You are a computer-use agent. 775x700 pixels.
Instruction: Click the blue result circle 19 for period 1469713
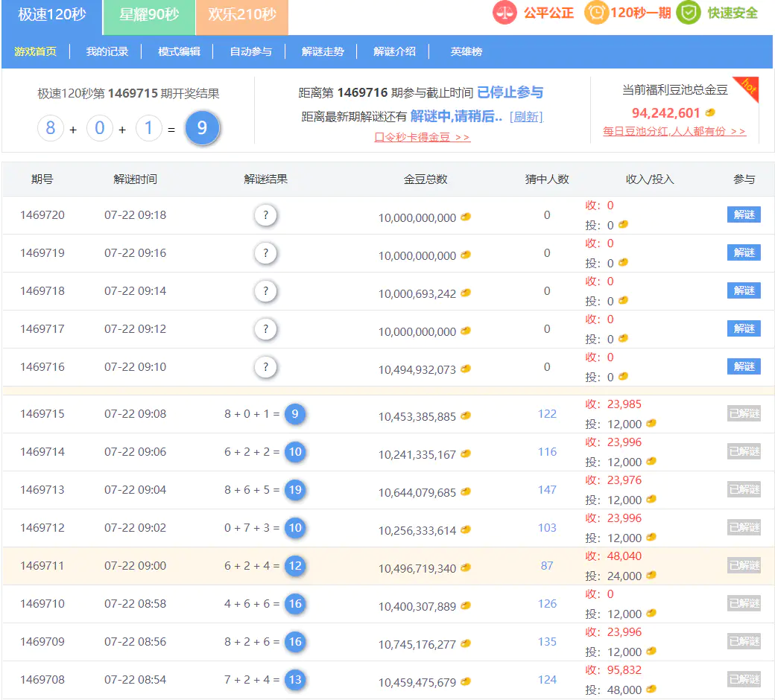(295, 490)
